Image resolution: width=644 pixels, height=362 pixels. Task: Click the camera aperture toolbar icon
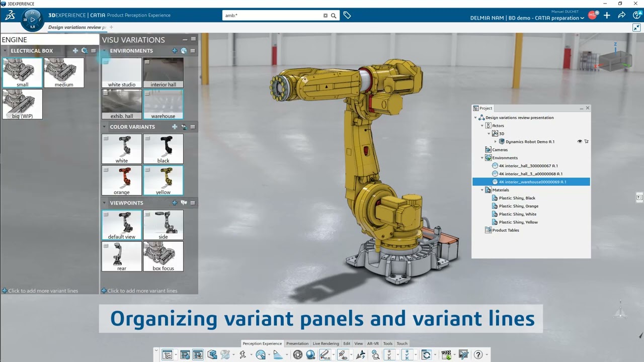click(x=298, y=354)
